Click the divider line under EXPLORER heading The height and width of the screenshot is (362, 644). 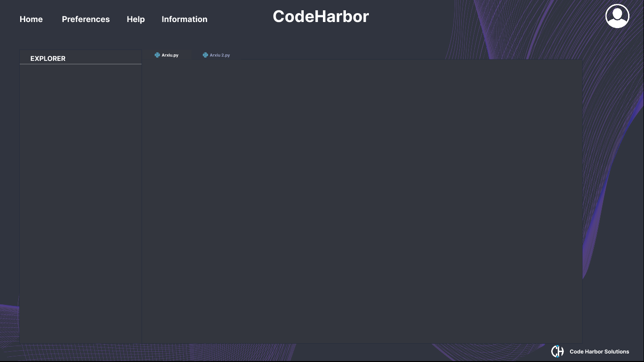coord(80,64)
